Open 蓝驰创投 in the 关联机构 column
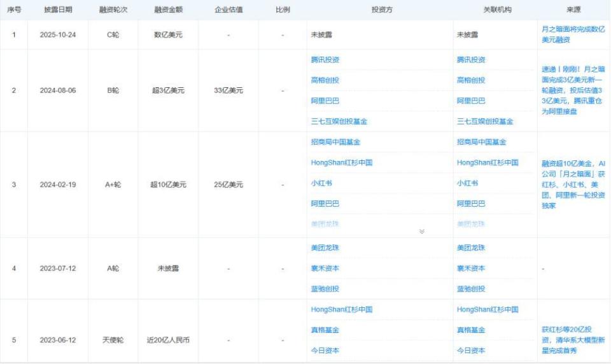 pos(471,289)
